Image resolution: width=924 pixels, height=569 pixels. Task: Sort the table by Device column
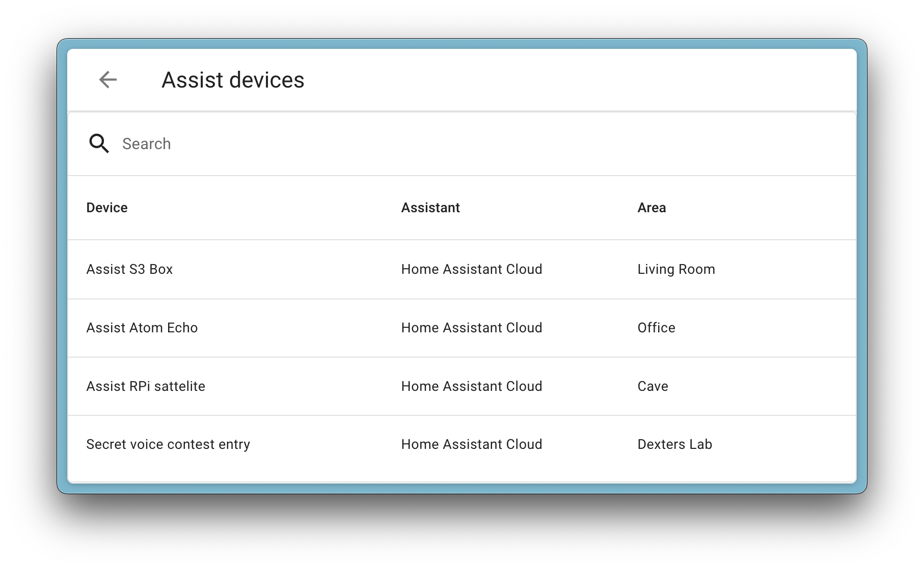(x=106, y=208)
